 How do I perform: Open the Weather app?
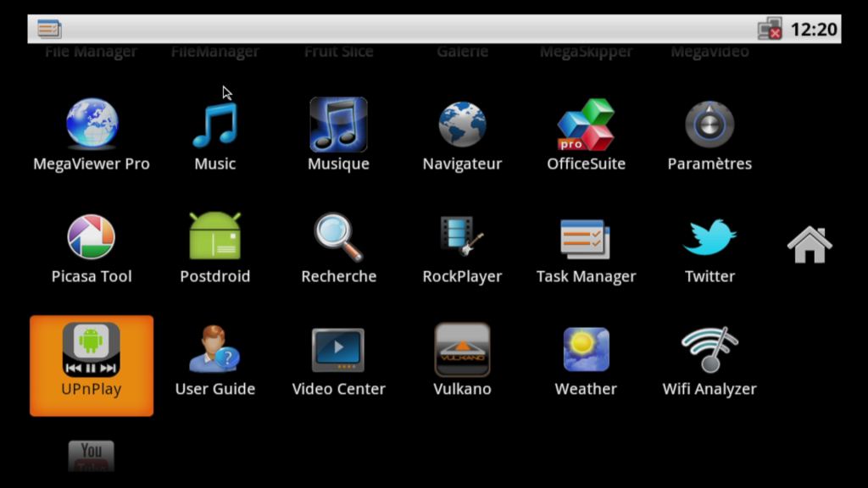tap(586, 361)
